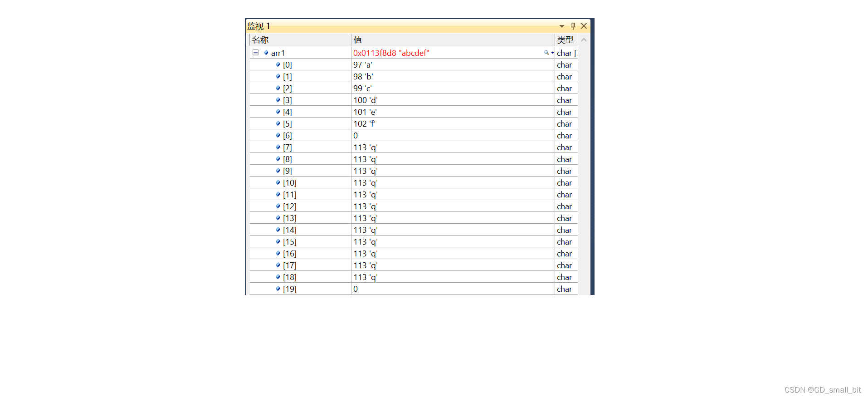Viewport: 868px width, 398px height.
Task: Pin the Watch 1 panel
Action: [x=573, y=26]
